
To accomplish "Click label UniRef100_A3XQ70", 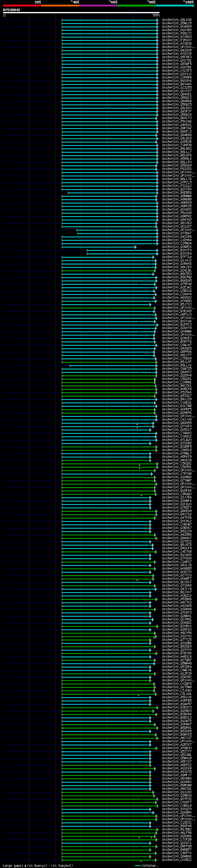I will click(177, 809).
